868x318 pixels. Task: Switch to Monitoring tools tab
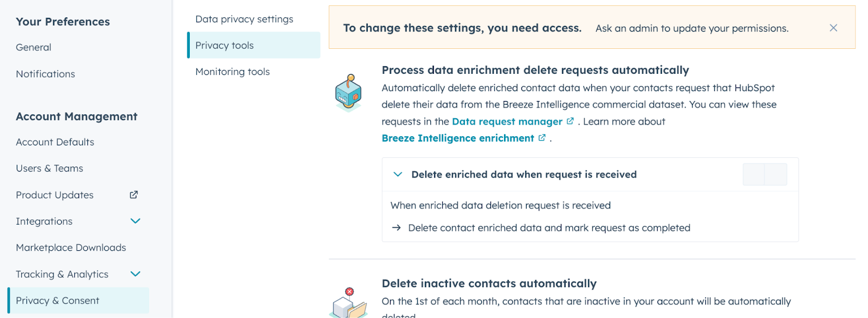point(232,72)
